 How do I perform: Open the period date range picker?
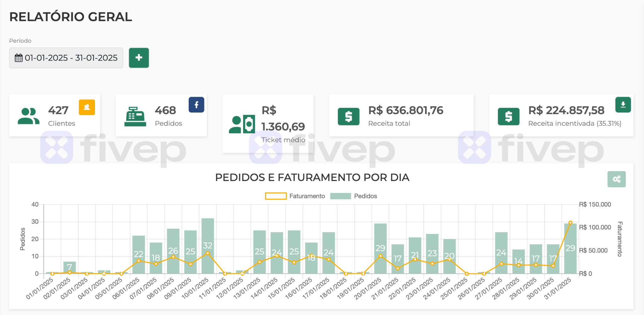click(66, 58)
